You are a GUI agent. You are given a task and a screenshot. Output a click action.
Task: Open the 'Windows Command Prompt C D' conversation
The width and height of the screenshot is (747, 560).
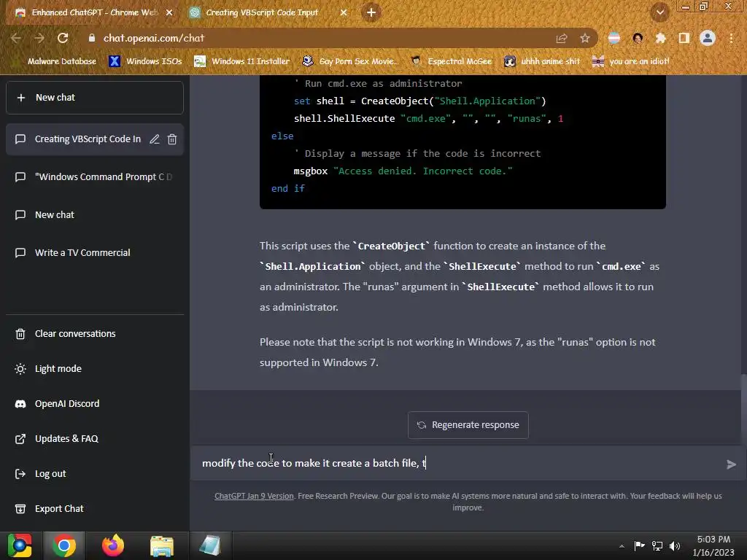pyautogui.click(x=94, y=176)
